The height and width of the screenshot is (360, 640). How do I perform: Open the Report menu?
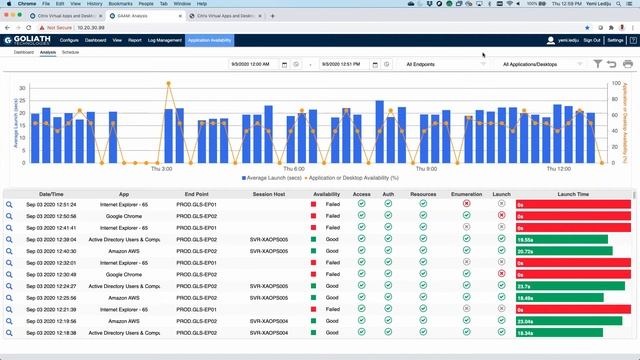click(x=135, y=40)
